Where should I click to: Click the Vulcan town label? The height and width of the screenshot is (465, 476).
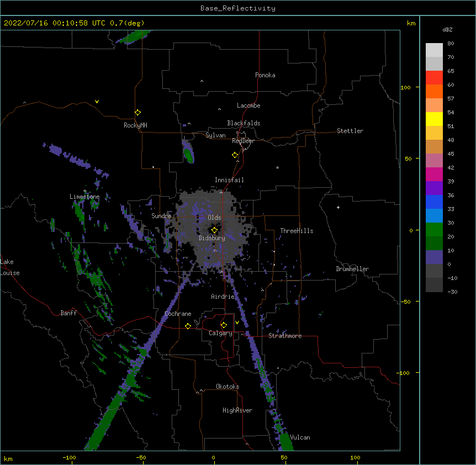[300, 437]
